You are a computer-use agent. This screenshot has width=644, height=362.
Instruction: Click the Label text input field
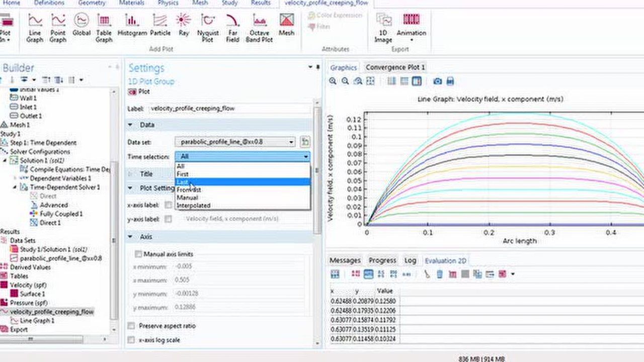coord(230,108)
